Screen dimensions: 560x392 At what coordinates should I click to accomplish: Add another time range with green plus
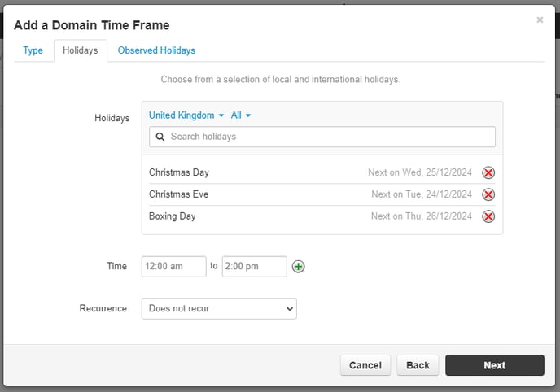coord(298,267)
